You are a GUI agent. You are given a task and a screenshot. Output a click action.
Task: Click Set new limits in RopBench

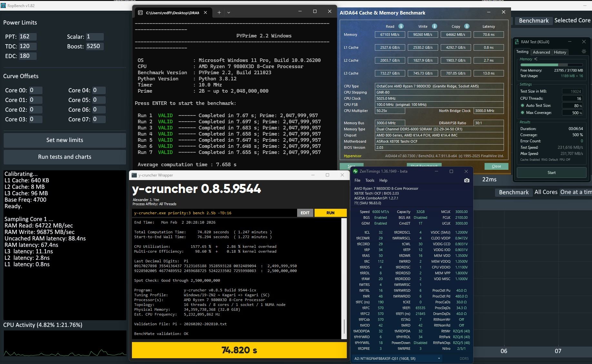(x=65, y=140)
